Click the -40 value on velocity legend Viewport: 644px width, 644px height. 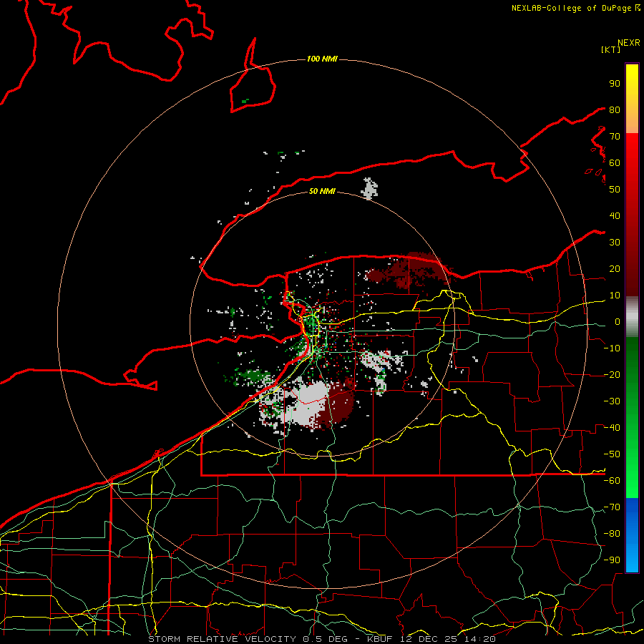(612, 428)
